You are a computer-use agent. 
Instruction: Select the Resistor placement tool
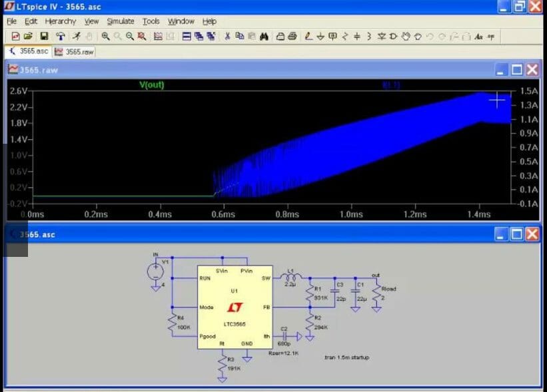click(344, 37)
